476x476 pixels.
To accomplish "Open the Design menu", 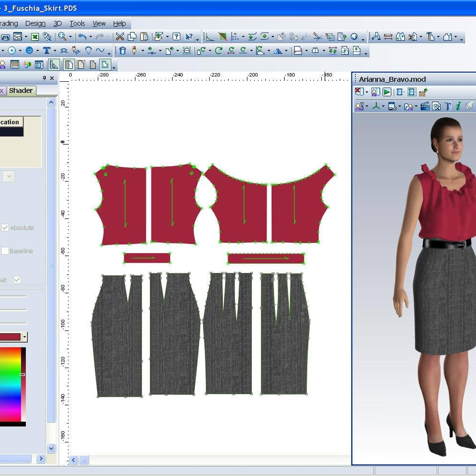I will click(35, 23).
